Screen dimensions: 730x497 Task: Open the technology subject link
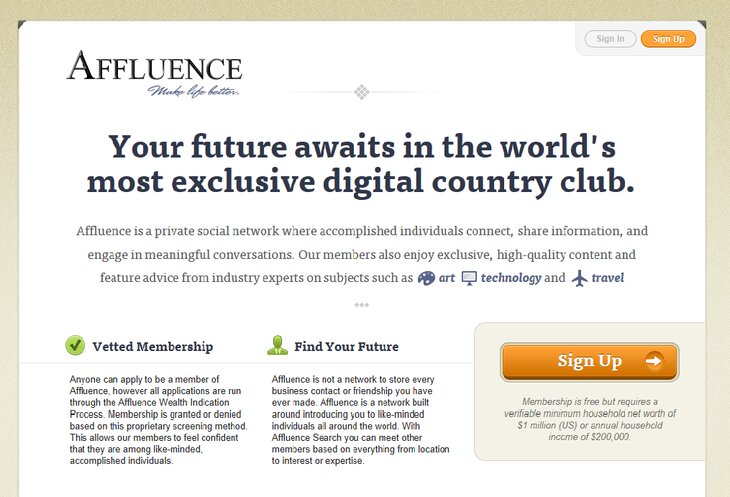tap(511, 278)
